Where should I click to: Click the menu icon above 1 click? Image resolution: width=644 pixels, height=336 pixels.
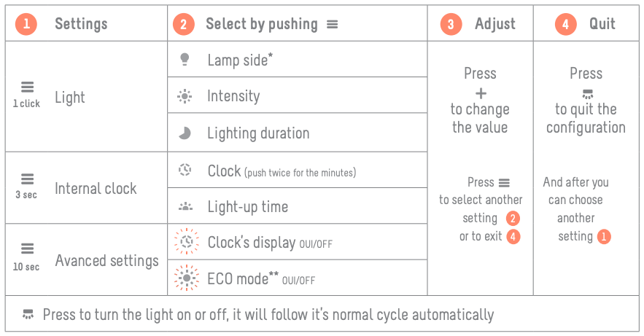coord(28,87)
